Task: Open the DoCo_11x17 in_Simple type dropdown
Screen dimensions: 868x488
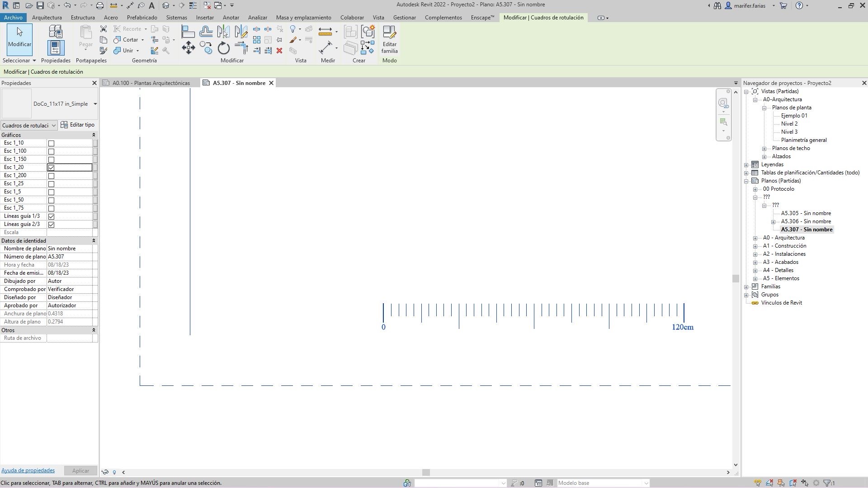Action: (95, 103)
